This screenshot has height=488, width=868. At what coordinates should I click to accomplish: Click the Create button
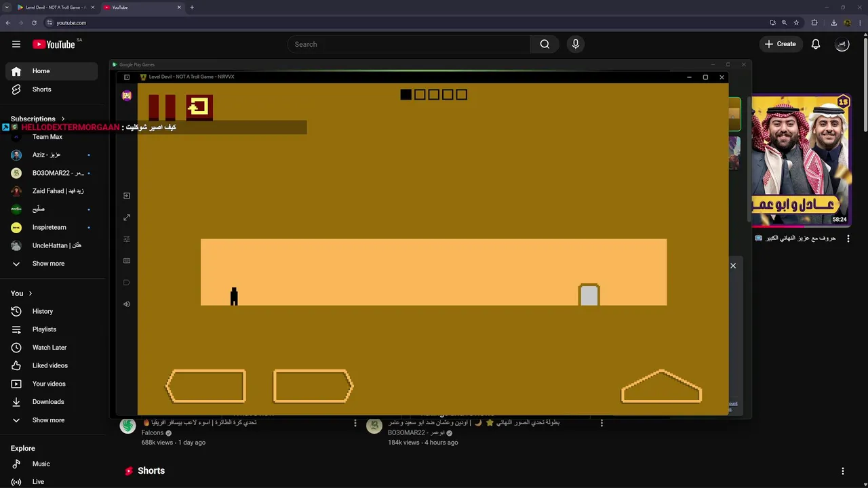click(x=781, y=44)
